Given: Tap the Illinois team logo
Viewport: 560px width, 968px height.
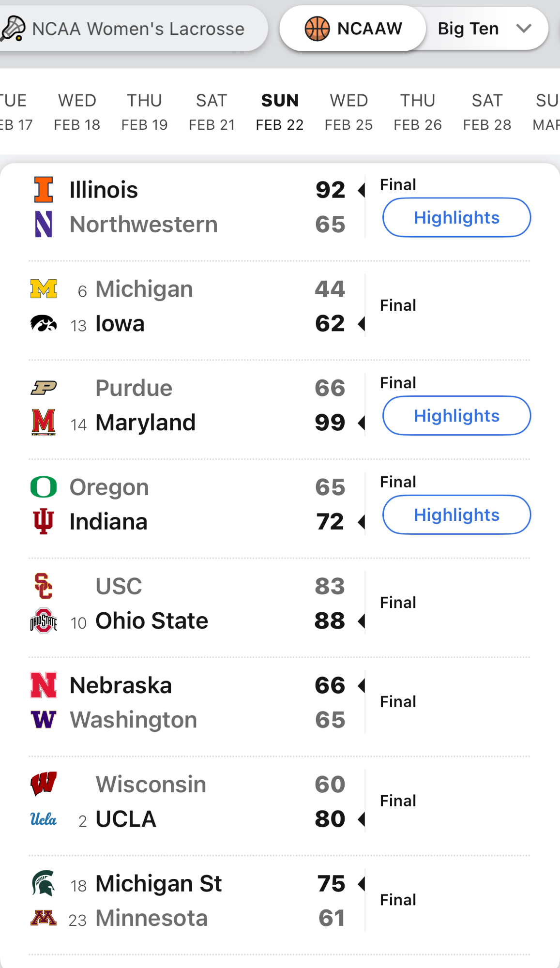Looking at the screenshot, I should point(44,189).
